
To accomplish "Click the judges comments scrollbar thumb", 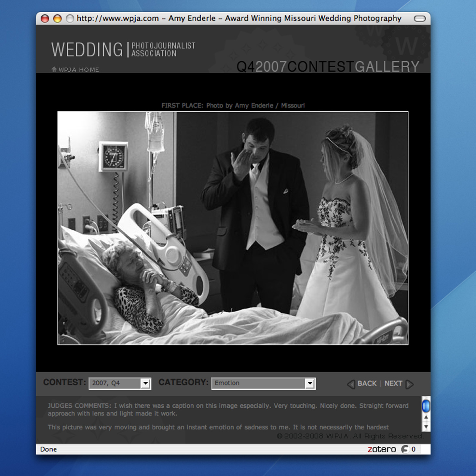I will 426,406.
